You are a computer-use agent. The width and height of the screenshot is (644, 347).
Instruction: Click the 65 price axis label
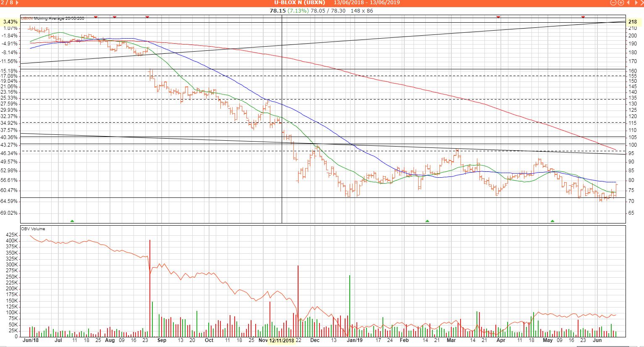pos(631,213)
